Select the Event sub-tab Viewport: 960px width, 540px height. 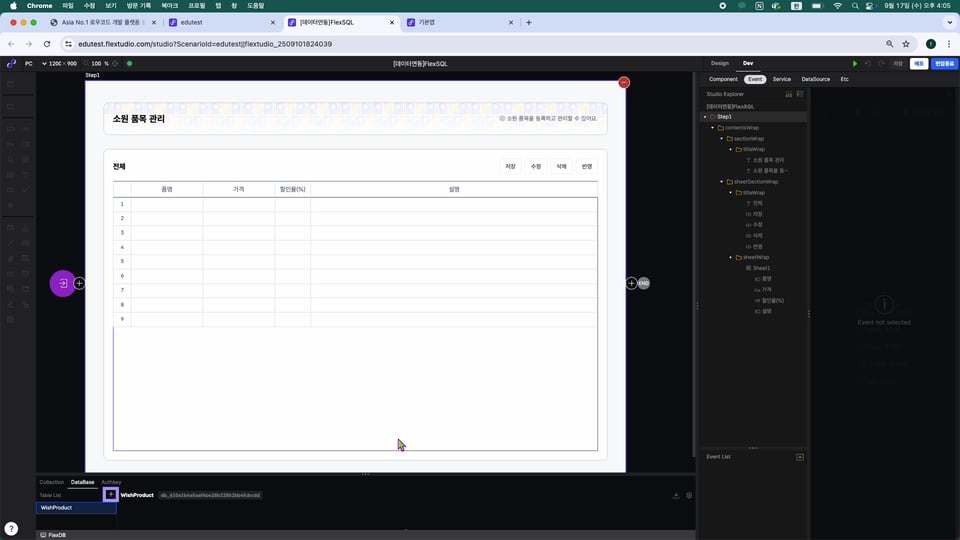click(x=755, y=80)
